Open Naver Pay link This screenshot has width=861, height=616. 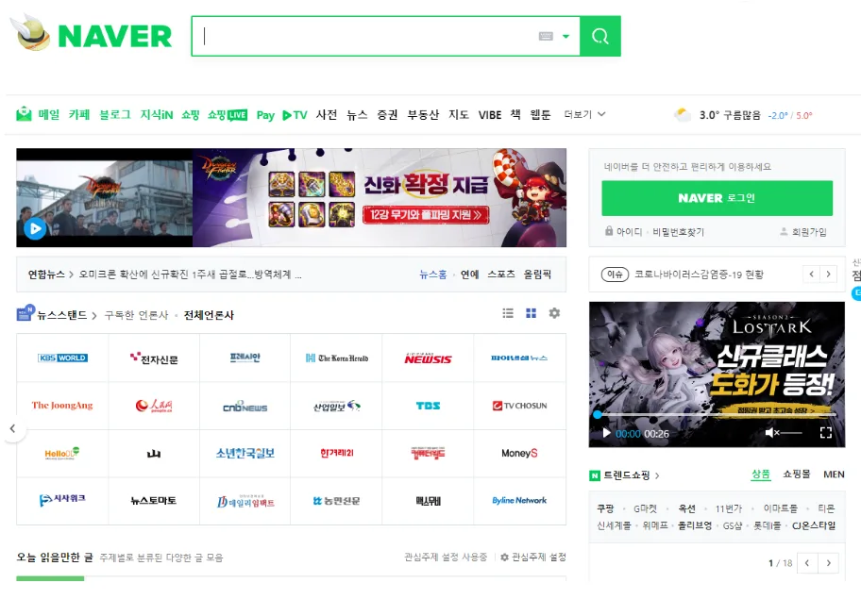click(x=265, y=115)
